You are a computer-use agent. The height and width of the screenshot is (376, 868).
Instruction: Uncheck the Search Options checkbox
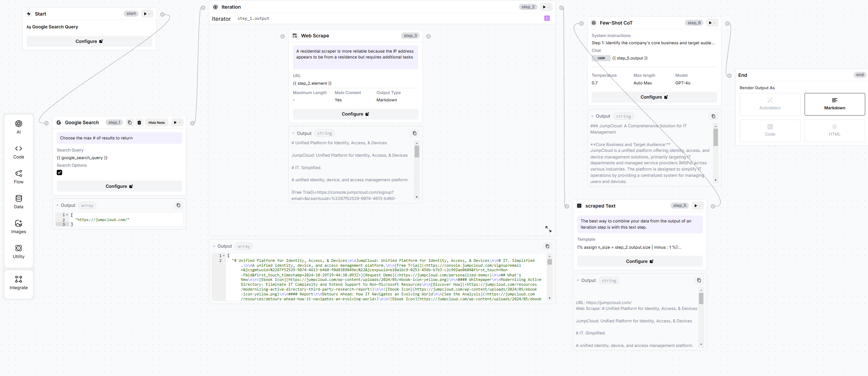59,173
